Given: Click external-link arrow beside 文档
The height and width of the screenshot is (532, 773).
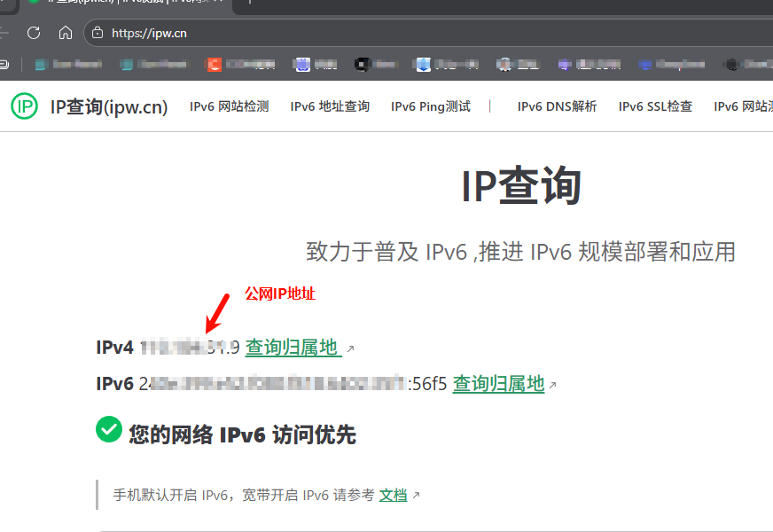Looking at the screenshot, I should coord(416,495).
